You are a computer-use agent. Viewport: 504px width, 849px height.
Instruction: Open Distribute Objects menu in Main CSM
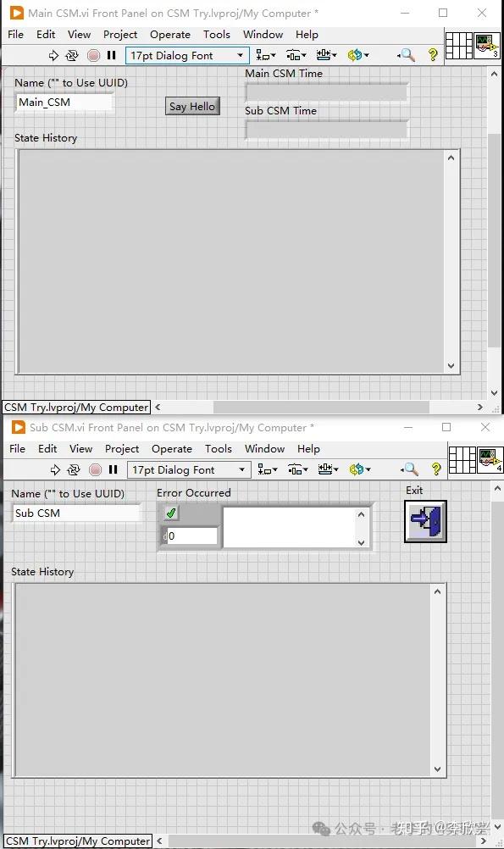coord(296,55)
